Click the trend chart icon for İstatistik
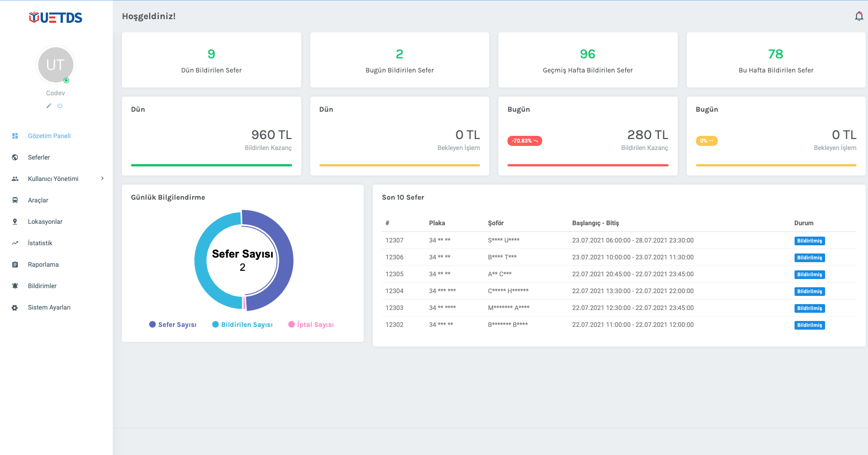Screen dimensions: 868x455 coord(15,243)
